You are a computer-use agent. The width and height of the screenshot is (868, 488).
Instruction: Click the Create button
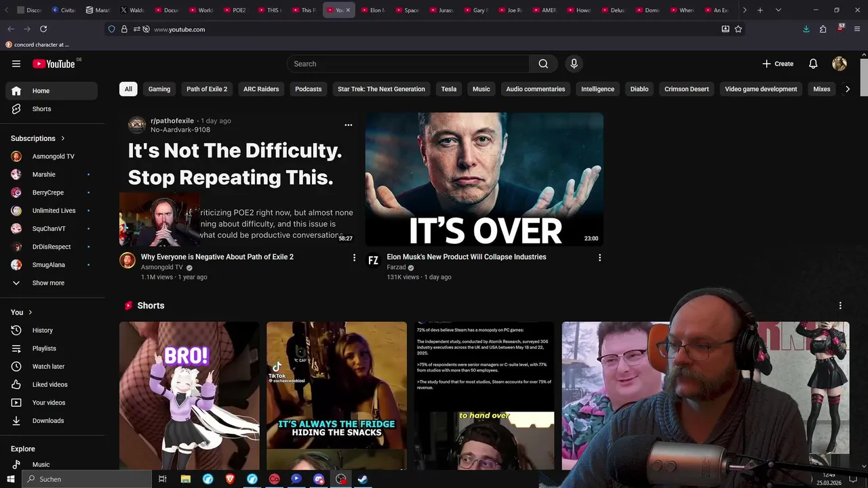tap(778, 64)
